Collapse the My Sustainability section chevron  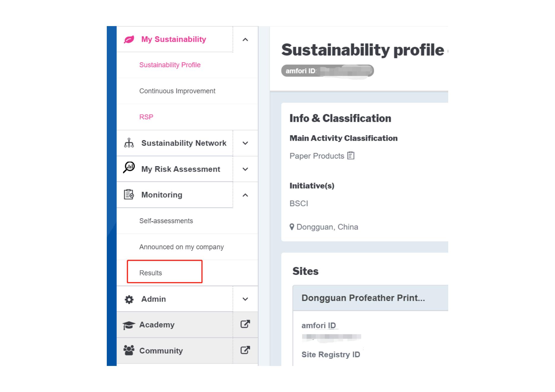[245, 40]
